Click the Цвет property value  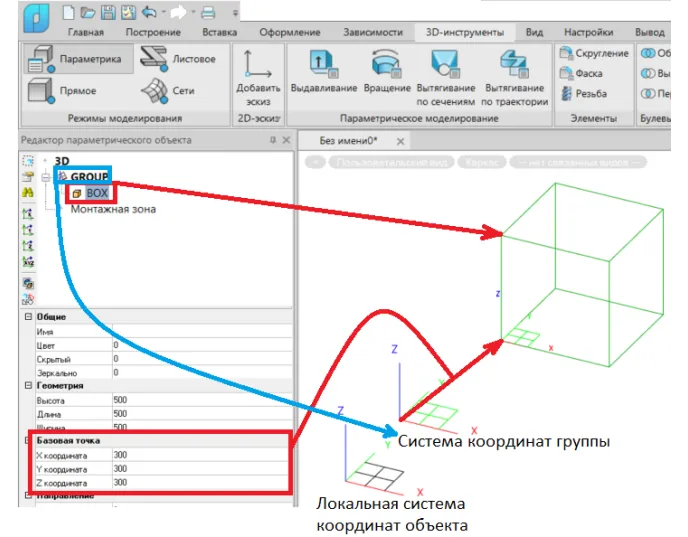point(202,345)
